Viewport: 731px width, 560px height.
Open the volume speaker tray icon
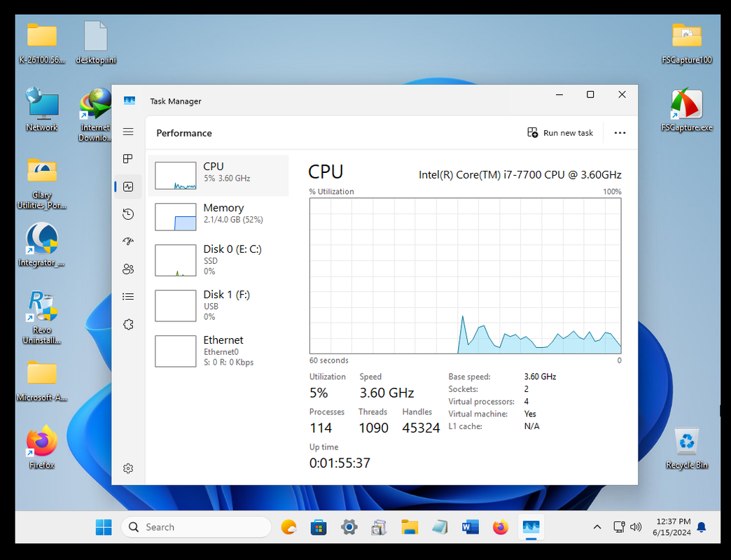pyautogui.click(x=636, y=527)
